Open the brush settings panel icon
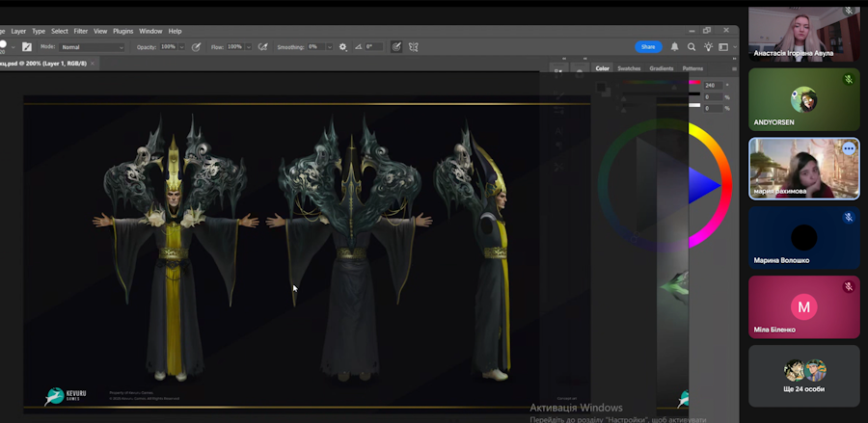 click(x=27, y=46)
